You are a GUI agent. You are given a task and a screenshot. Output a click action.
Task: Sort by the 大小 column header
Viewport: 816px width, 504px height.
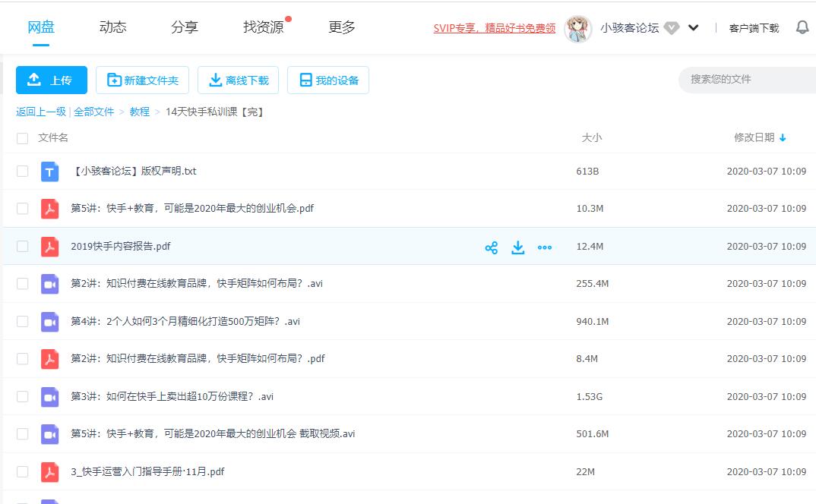592,138
